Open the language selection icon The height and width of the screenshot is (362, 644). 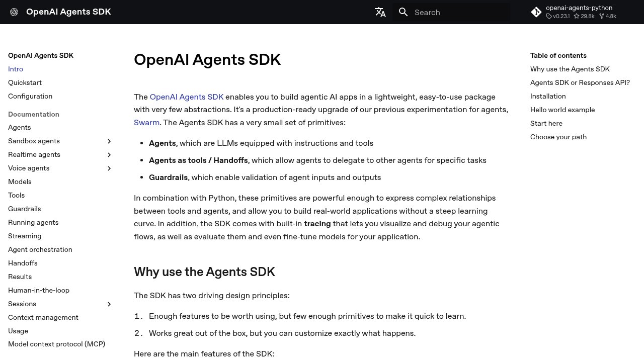tap(380, 12)
